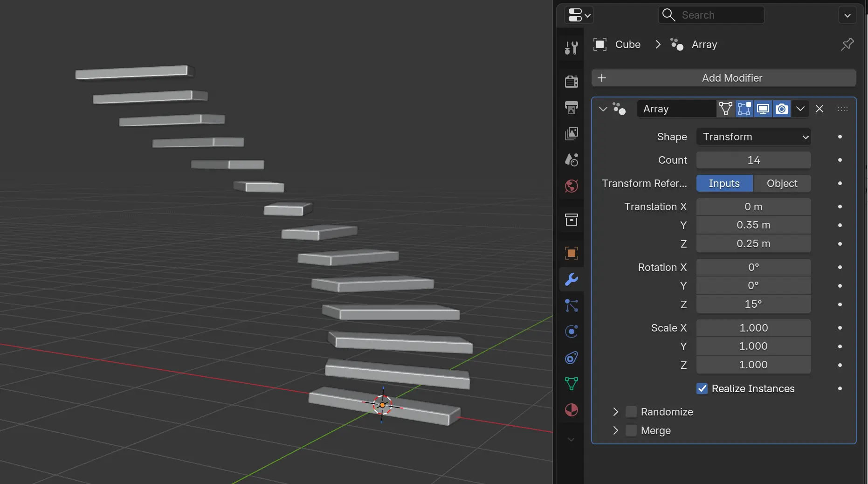
Task: Open the Collection properties tab
Action: pyautogui.click(x=572, y=219)
